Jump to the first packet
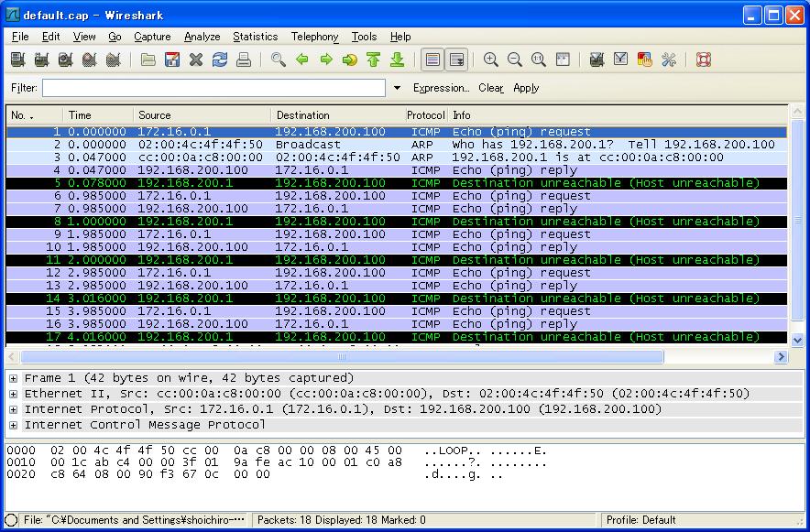The image size is (810, 532). (x=374, y=60)
